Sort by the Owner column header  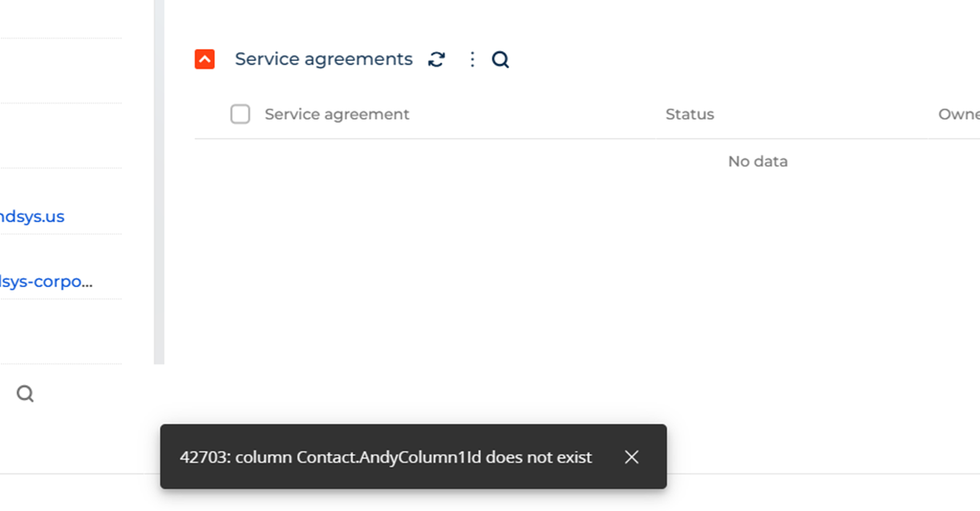pos(958,115)
